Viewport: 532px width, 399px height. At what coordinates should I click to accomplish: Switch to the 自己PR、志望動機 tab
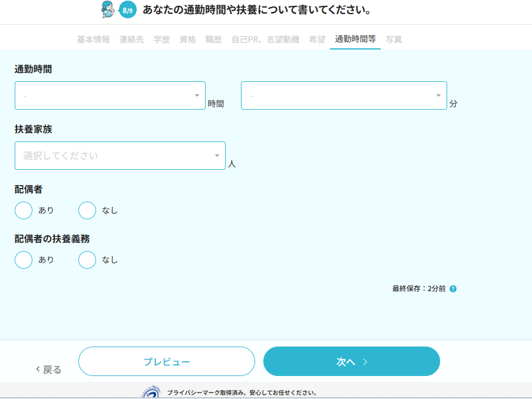click(265, 39)
